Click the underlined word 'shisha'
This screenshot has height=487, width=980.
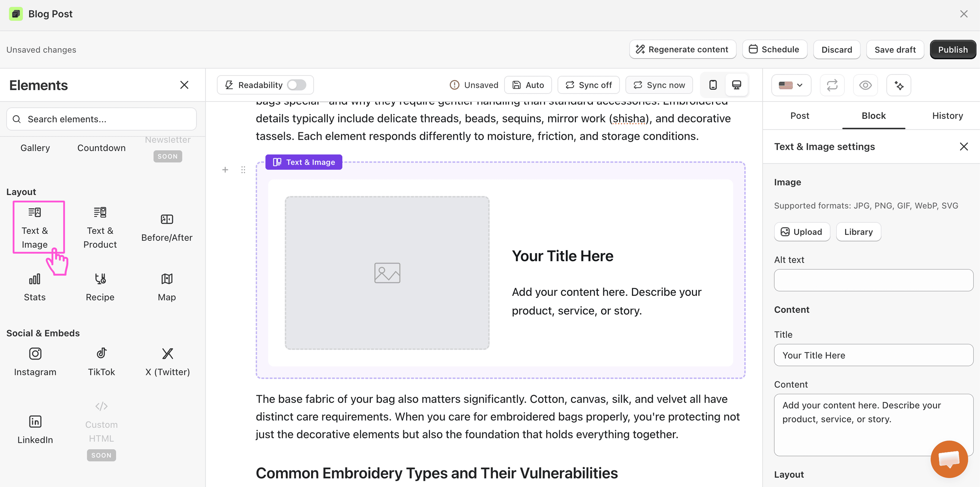click(629, 119)
